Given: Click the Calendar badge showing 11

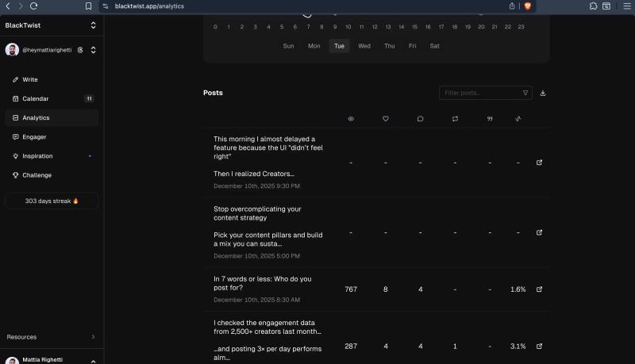Looking at the screenshot, I should [89, 98].
